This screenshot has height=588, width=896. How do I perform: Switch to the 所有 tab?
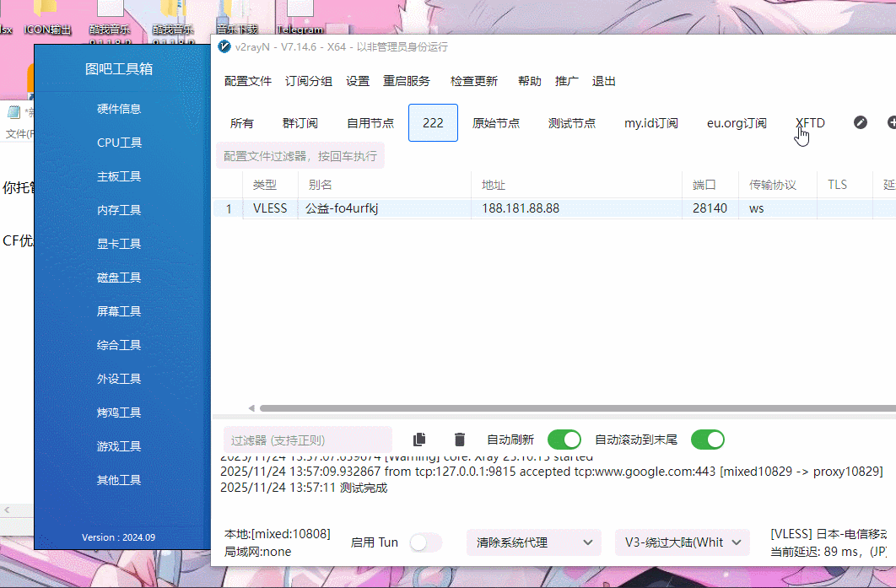(x=241, y=123)
